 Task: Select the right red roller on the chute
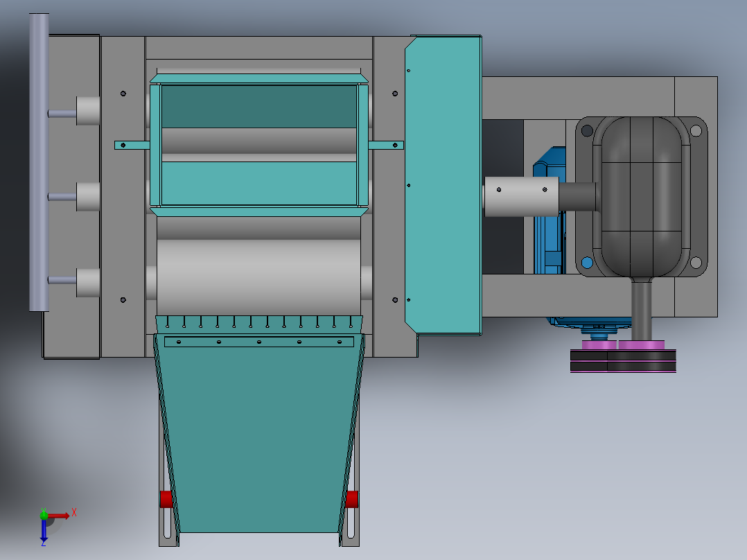pyautogui.click(x=352, y=499)
